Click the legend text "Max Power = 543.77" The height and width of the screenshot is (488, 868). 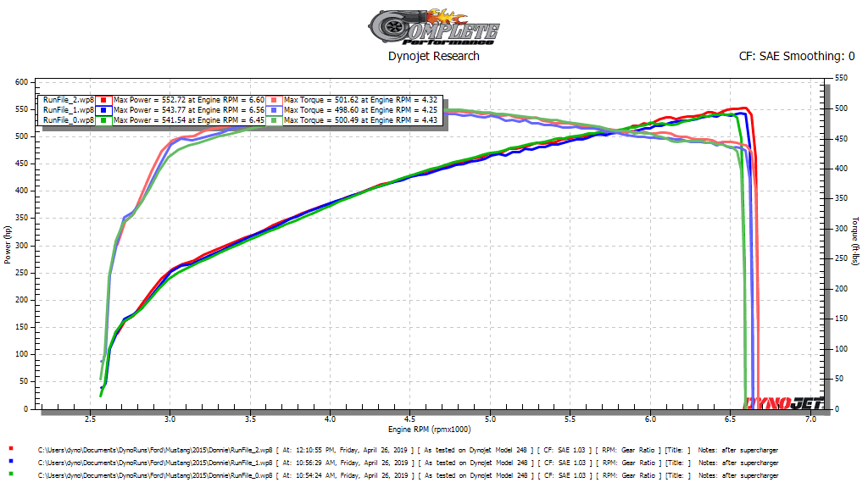point(149,110)
